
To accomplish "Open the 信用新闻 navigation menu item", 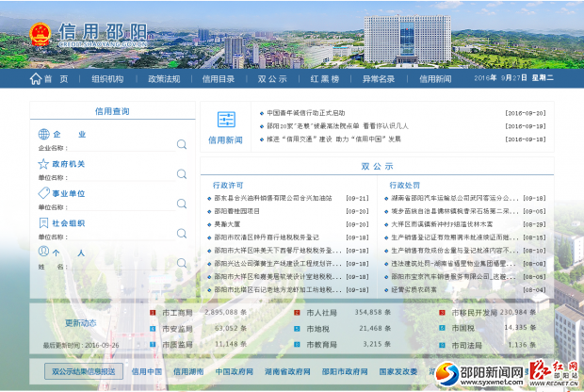I will point(435,79).
